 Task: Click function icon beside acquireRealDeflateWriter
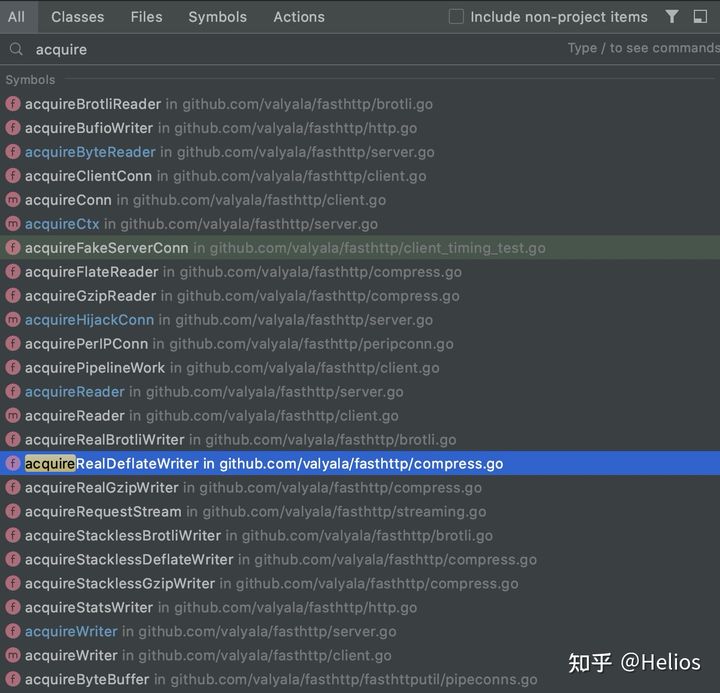[13, 463]
